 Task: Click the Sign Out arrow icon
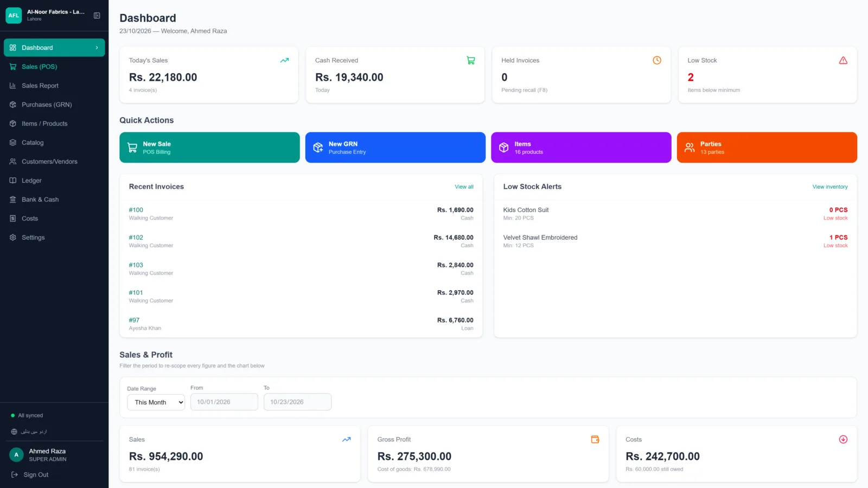(x=15, y=474)
